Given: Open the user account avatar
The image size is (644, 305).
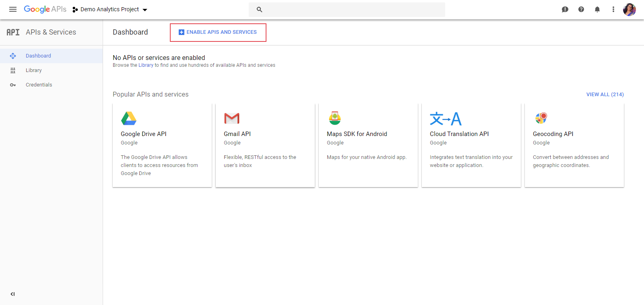Looking at the screenshot, I should 630,9.
